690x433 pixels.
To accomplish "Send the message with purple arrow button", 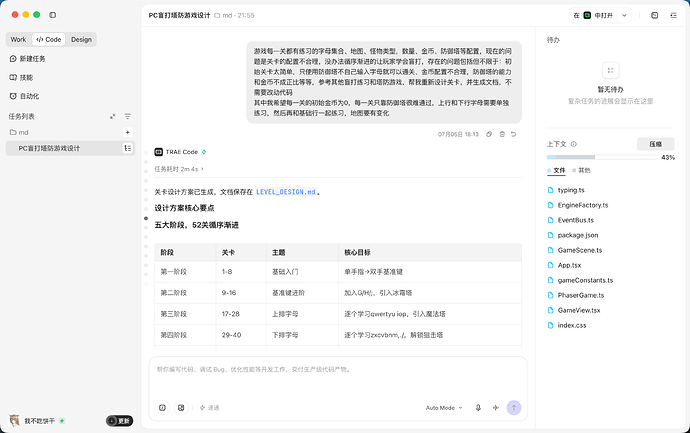I will 514,407.
